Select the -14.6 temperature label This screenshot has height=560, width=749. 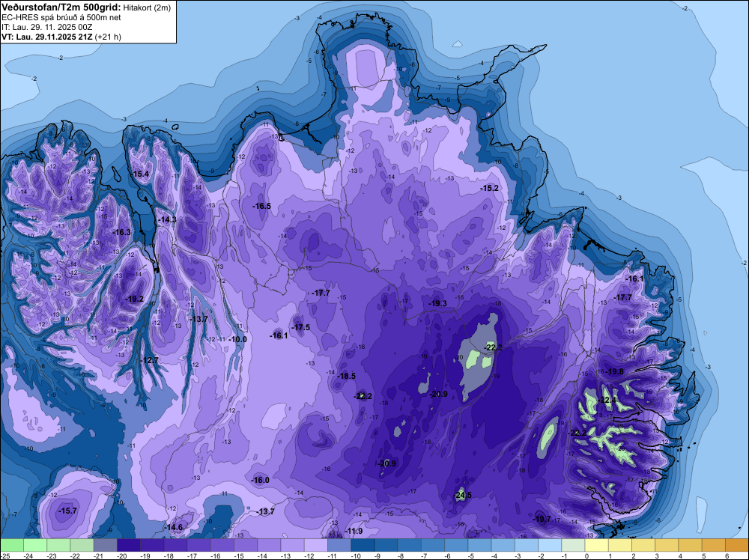[x=174, y=527]
